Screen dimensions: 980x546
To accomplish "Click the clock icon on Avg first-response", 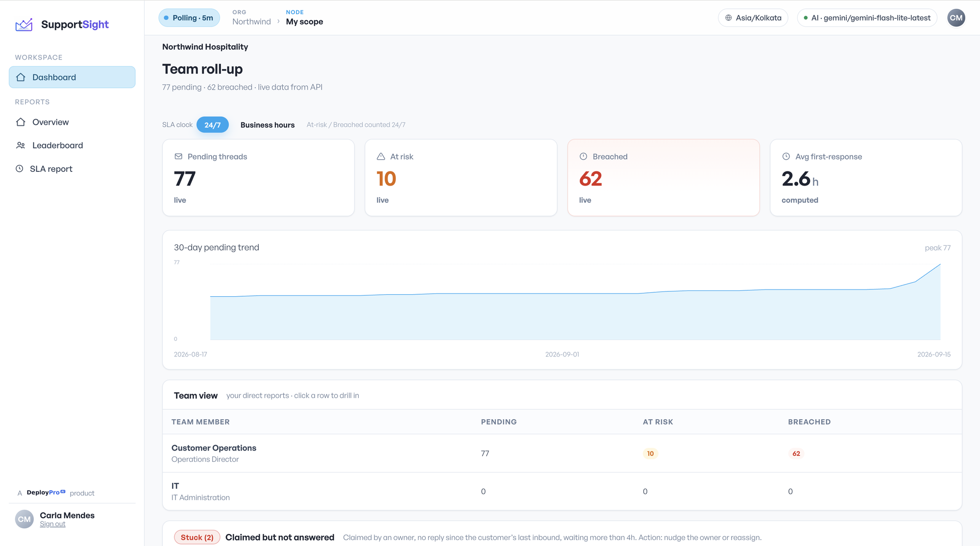I will pyautogui.click(x=786, y=157).
